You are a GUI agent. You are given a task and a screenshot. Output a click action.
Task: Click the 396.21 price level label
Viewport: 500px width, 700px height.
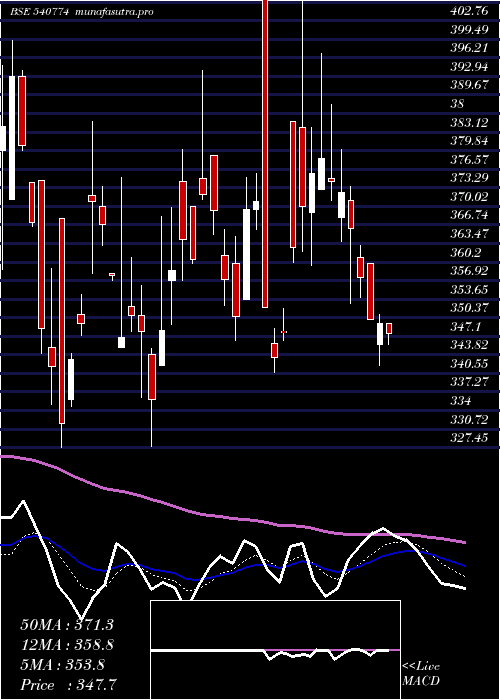469,48
